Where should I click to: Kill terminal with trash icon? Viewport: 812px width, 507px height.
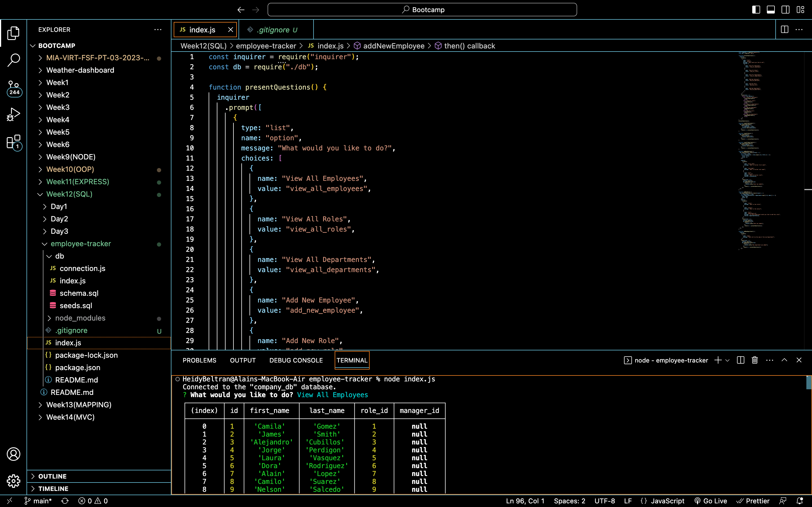(754, 360)
